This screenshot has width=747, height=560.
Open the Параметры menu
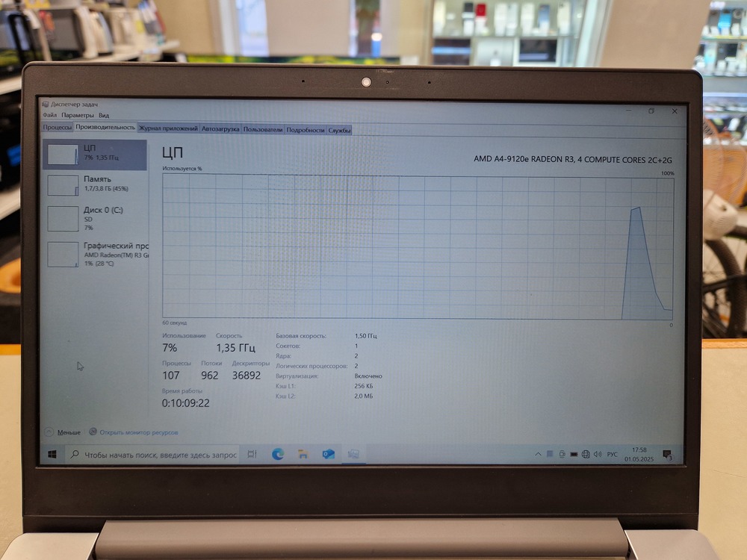point(78,115)
